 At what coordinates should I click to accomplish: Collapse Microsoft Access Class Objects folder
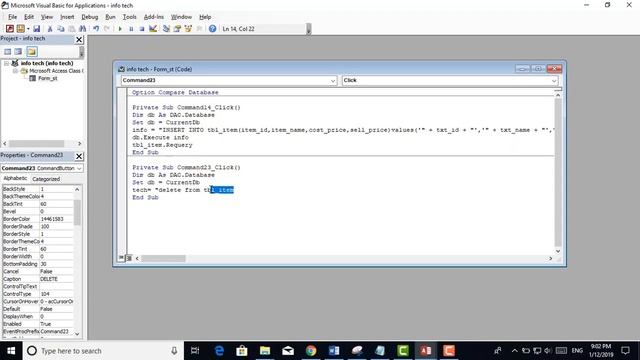[x=15, y=71]
